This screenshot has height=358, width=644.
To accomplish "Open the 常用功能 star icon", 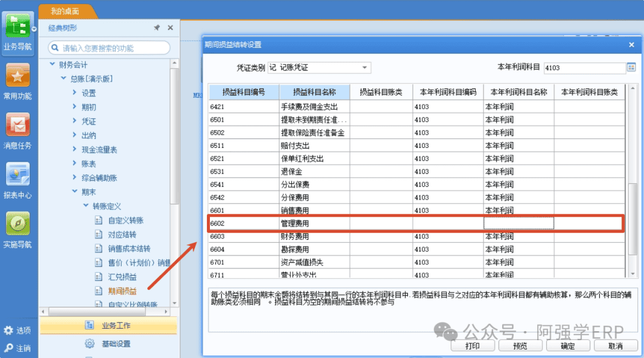I will point(17,75).
